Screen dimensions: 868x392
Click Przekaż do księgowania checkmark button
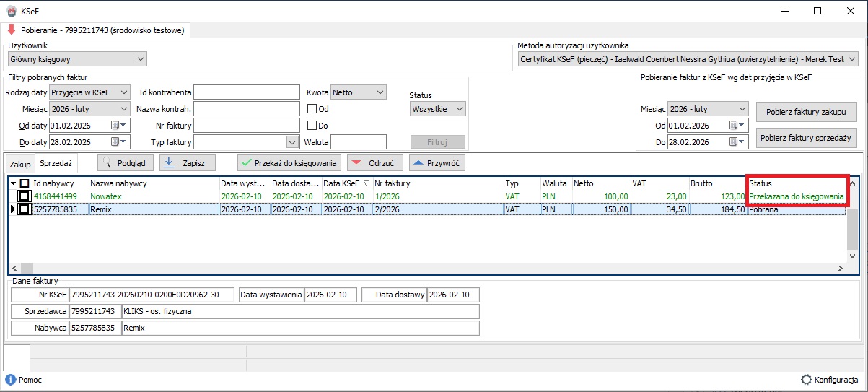point(289,163)
